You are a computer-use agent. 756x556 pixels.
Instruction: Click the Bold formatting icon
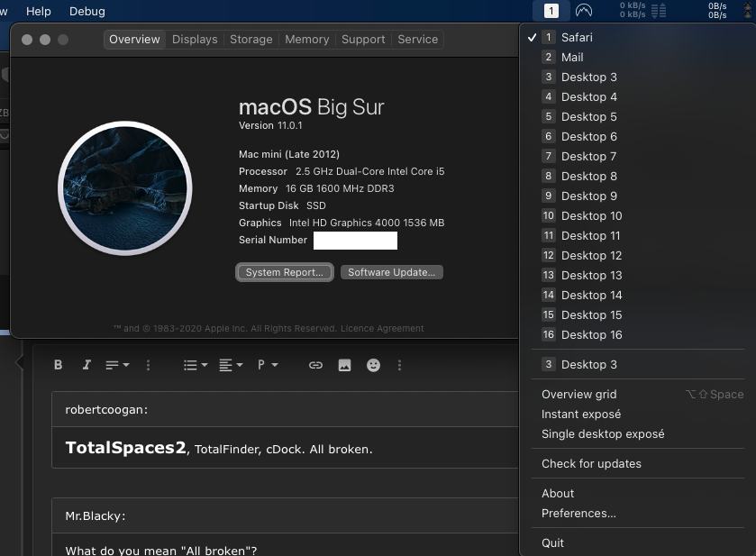pyautogui.click(x=59, y=365)
